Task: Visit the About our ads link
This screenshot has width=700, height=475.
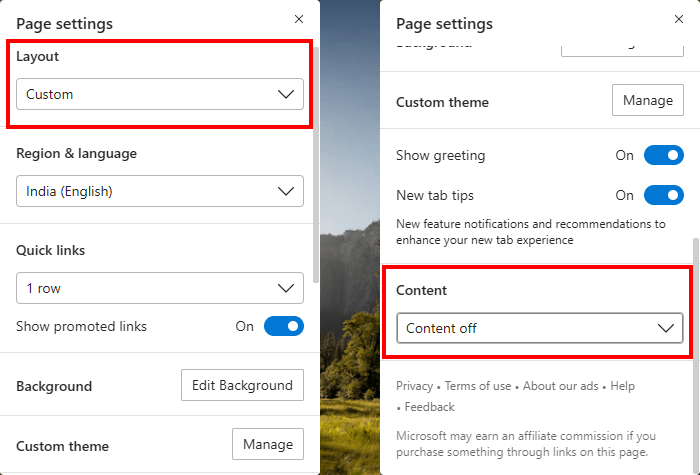Action: click(560, 386)
